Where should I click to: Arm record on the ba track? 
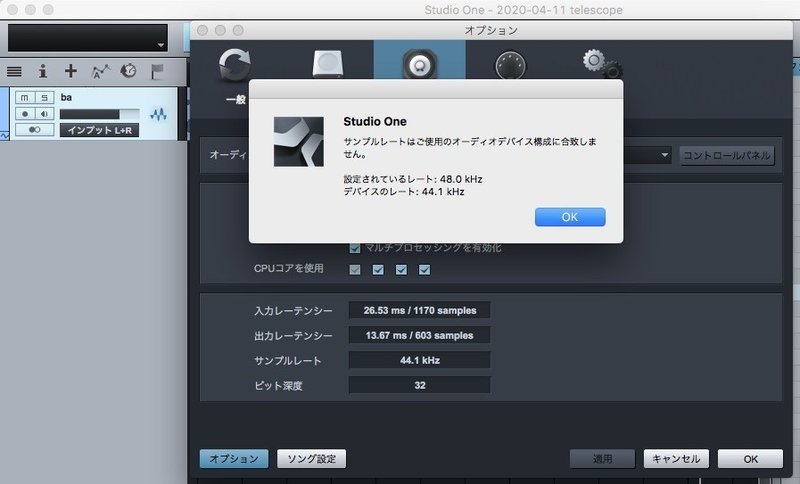coord(24,114)
